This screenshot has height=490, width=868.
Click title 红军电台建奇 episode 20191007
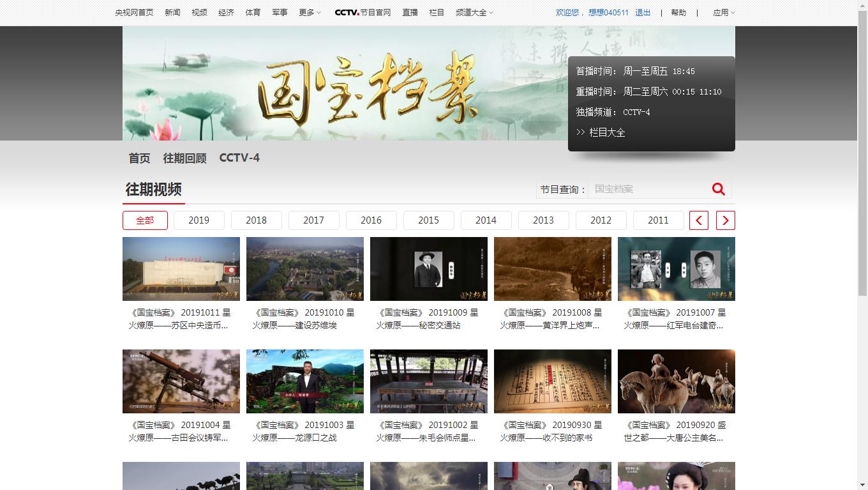[675, 319]
